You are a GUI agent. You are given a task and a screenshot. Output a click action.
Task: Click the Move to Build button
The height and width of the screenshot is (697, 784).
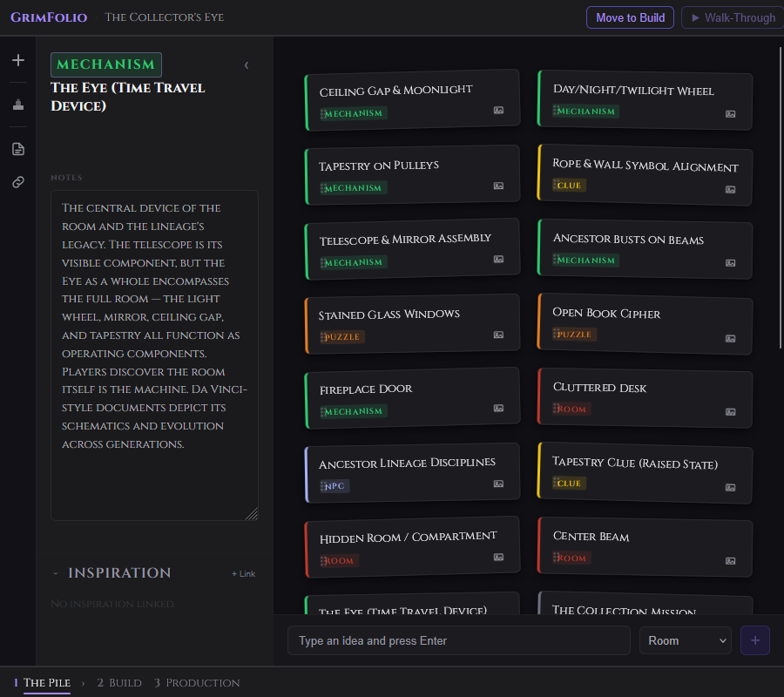[630, 18]
